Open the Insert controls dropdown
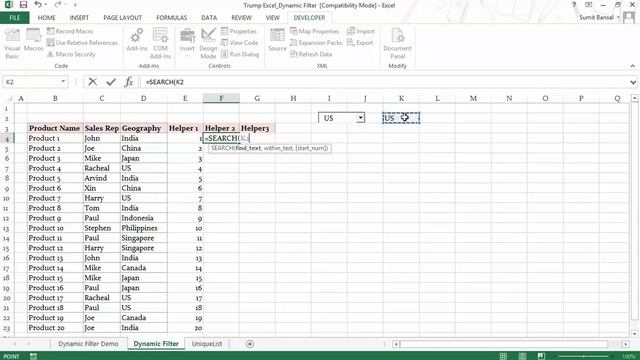This screenshot has height=360, width=640. coord(187,43)
